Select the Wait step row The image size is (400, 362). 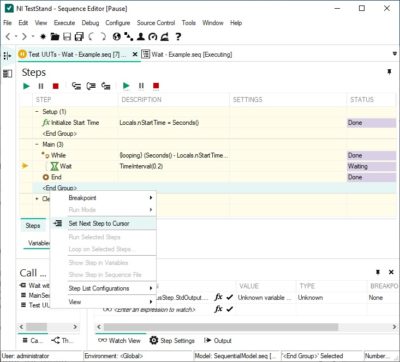(208, 166)
